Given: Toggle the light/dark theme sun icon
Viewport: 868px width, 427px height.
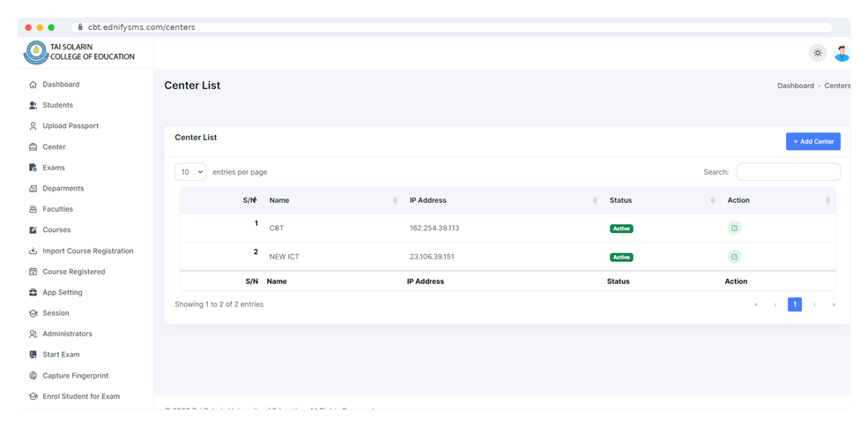Looking at the screenshot, I should [817, 53].
